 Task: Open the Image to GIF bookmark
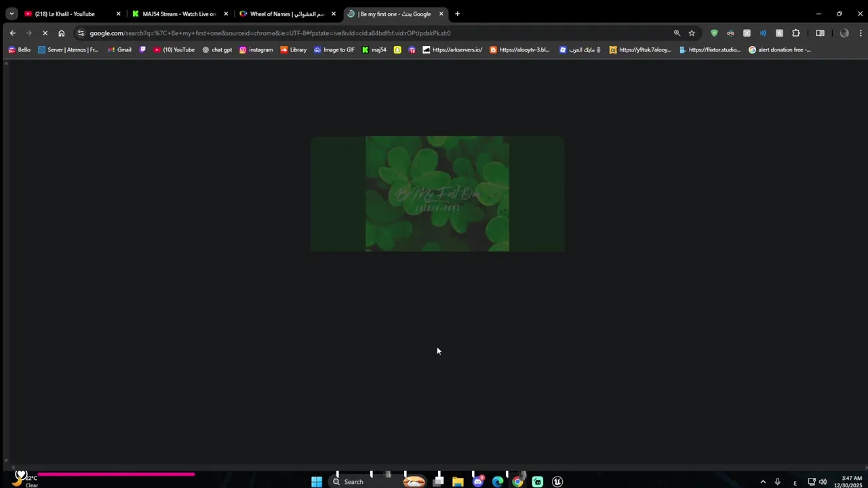point(334,49)
